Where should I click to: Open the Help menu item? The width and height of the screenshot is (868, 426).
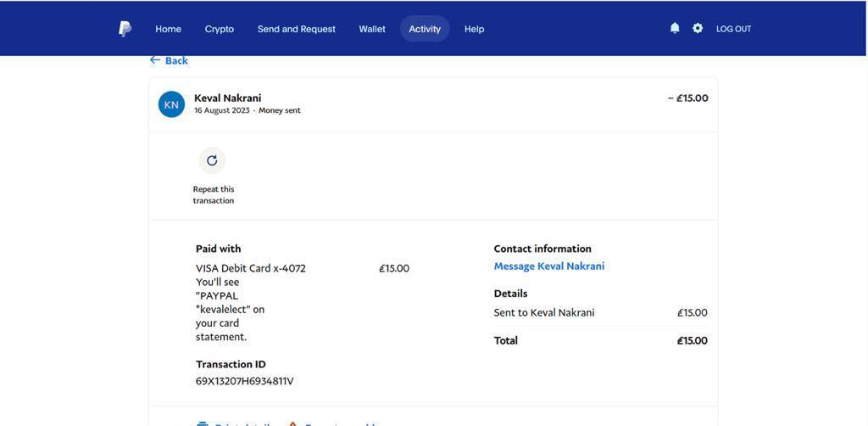[x=474, y=29]
